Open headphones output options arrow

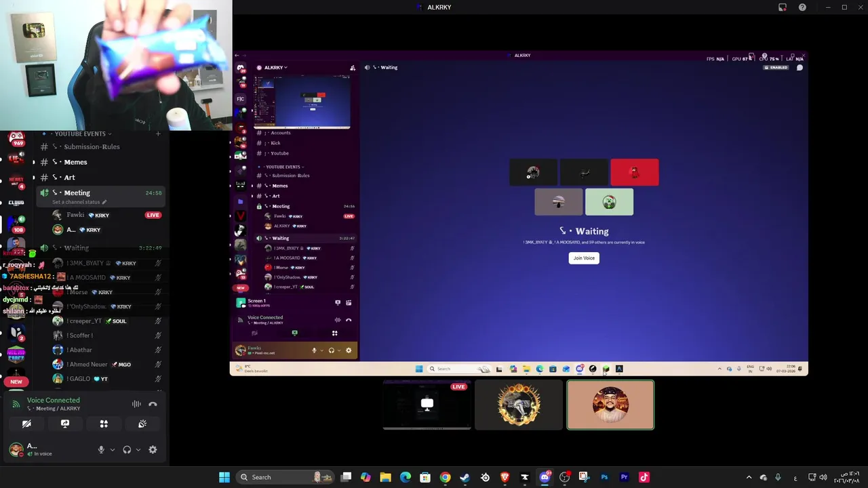tap(138, 449)
